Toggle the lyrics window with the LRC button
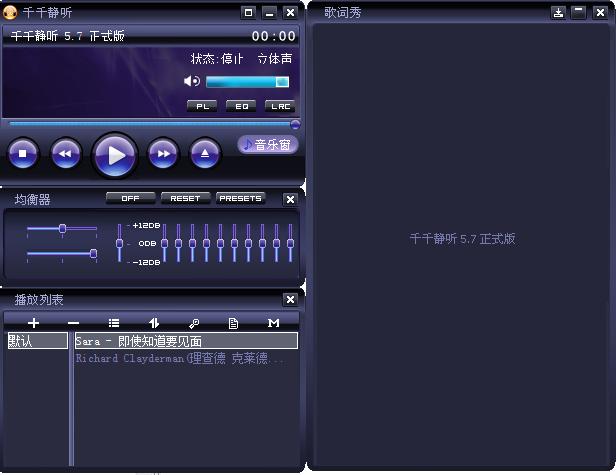 [x=280, y=106]
